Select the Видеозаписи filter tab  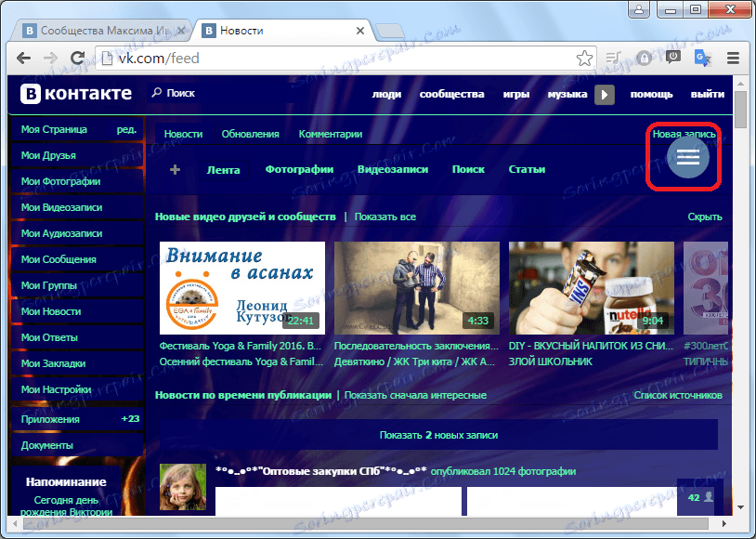click(x=393, y=169)
